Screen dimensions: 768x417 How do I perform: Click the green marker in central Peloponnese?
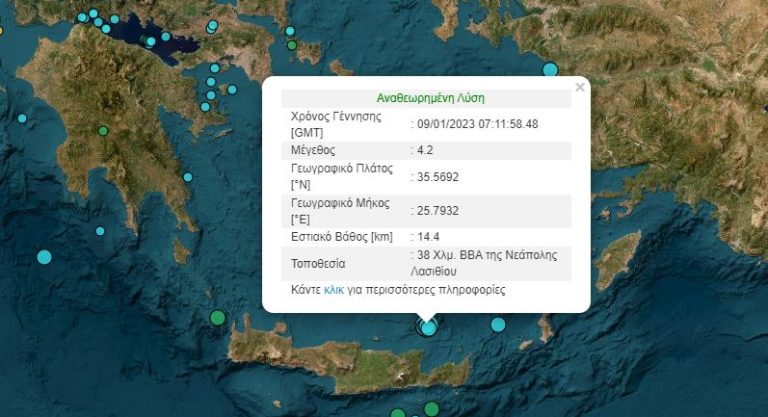(x=103, y=131)
